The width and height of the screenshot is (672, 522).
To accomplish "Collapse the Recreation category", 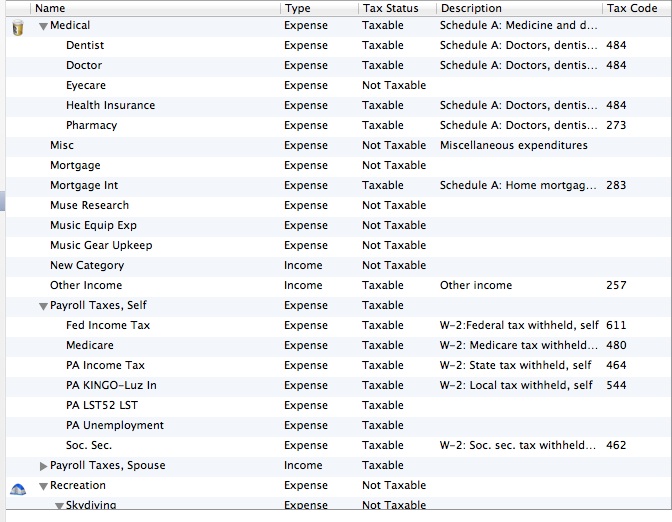I will tap(43, 486).
